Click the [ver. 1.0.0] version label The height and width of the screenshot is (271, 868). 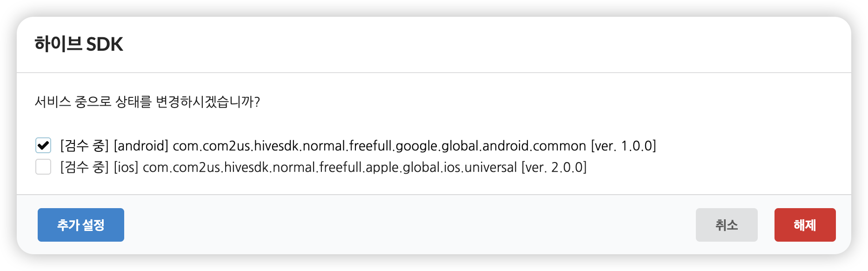pos(623,146)
